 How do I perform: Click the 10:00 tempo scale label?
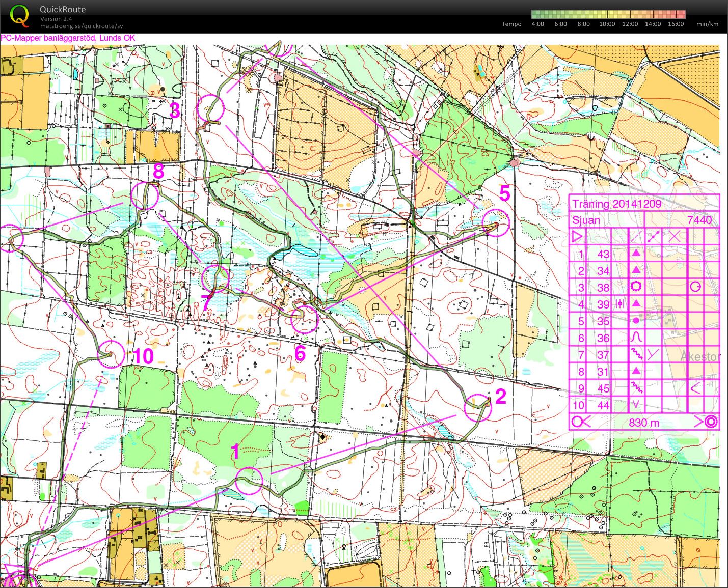607,24
